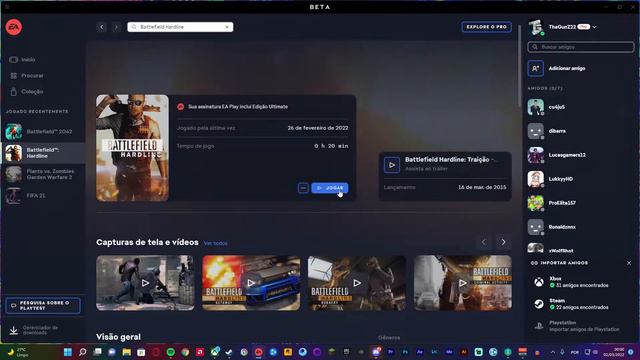Open the more options button beside Jogar

pyautogui.click(x=303, y=188)
